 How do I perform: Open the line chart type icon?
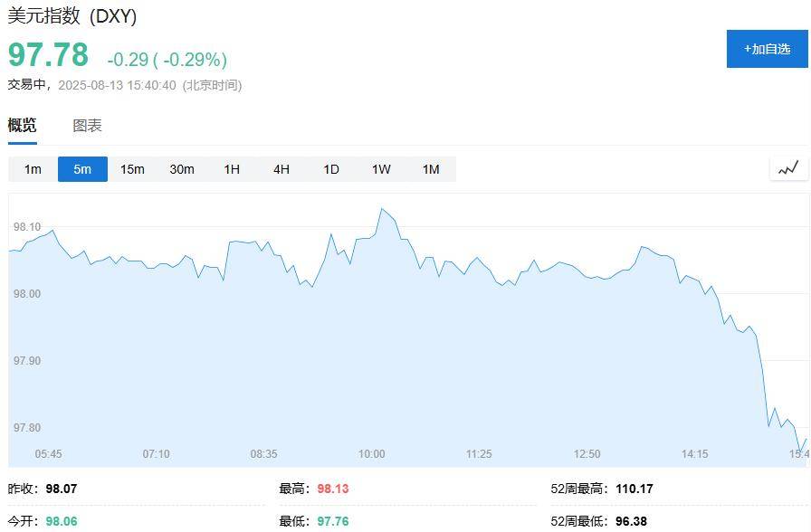pos(788,168)
